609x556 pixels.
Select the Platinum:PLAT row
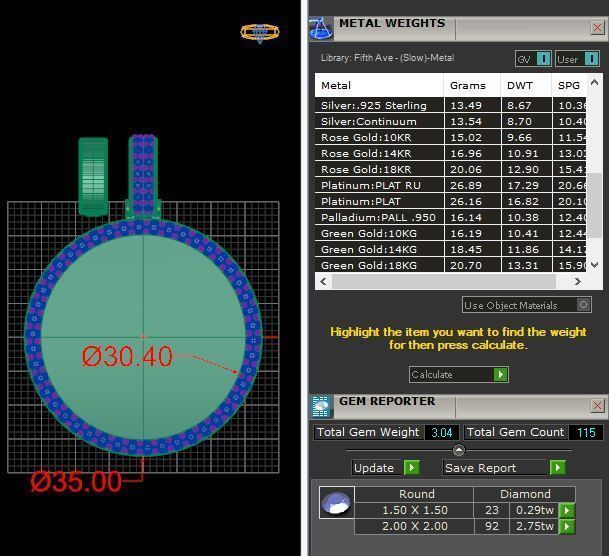(451, 201)
